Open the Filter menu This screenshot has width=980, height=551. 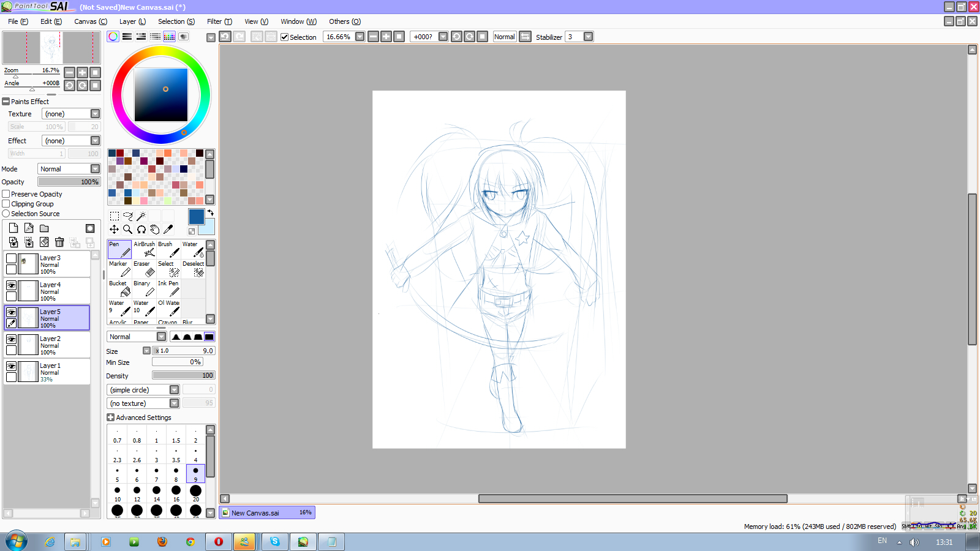pyautogui.click(x=219, y=21)
